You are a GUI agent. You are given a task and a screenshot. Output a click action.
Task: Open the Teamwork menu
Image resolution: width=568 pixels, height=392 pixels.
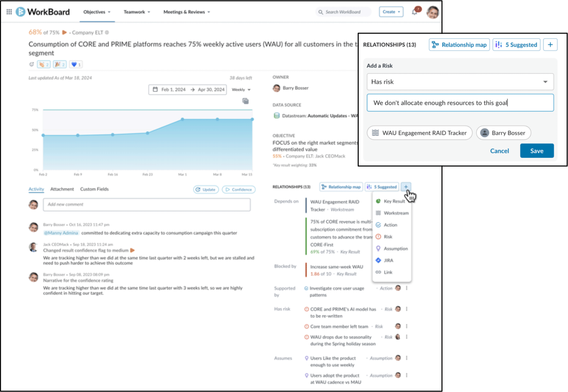coord(137,12)
